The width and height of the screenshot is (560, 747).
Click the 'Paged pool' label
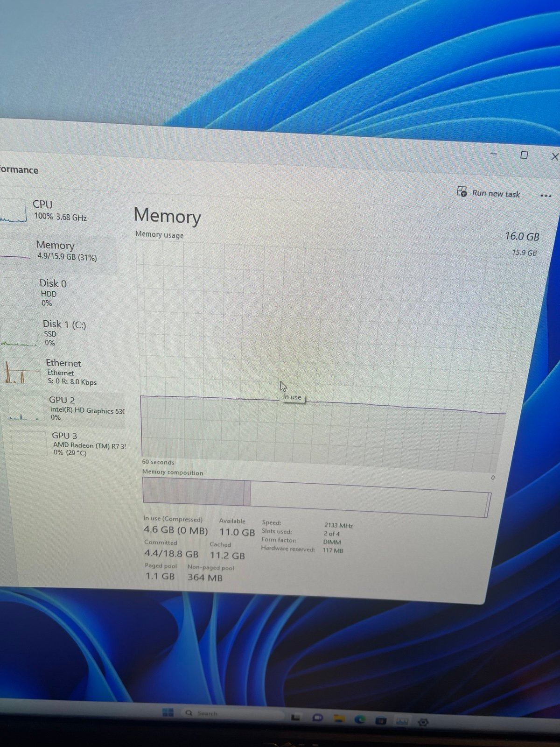click(161, 566)
